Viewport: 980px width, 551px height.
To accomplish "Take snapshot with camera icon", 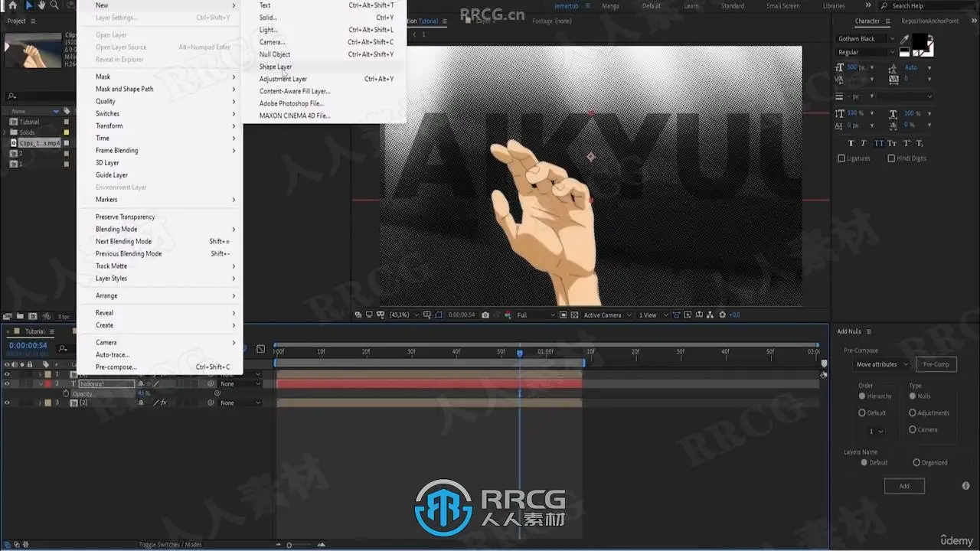I will (x=485, y=315).
